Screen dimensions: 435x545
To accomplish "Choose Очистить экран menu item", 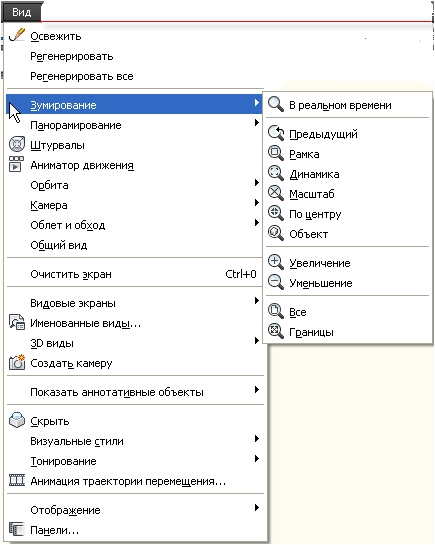I will (x=135, y=274).
